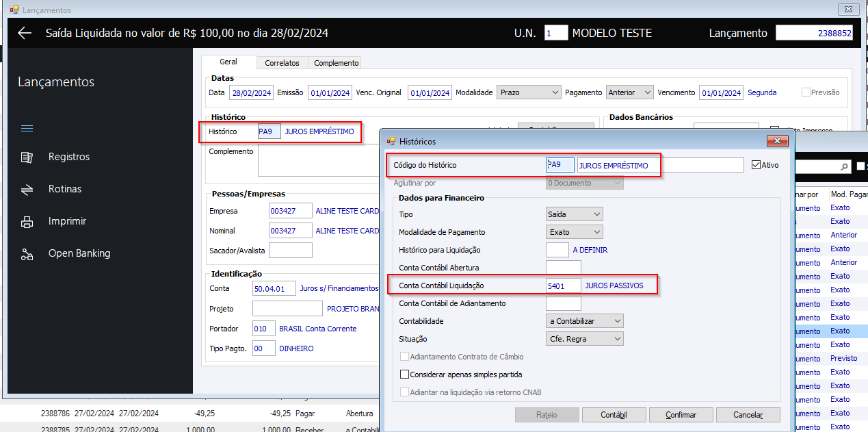Open Modalidade de Pagamento Exato dropdown

pos(575,232)
